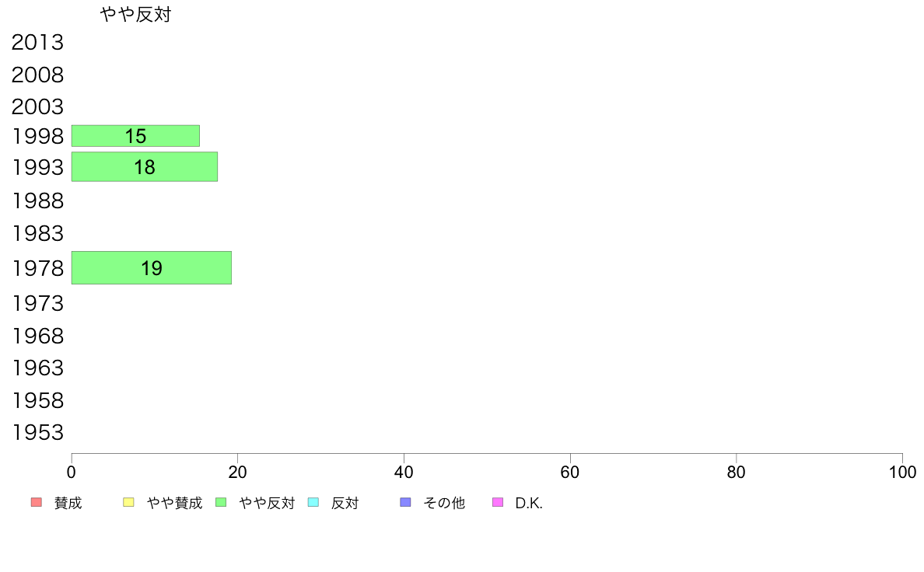Click the 賛成 legend text
The width and height of the screenshot is (924, 572).
pos(68,503)
